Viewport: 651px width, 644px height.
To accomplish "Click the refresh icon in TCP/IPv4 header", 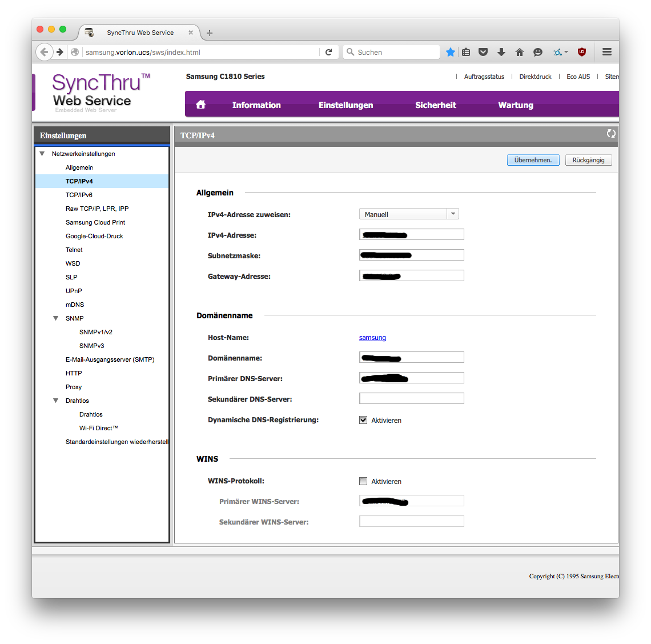I will [611, 134].
